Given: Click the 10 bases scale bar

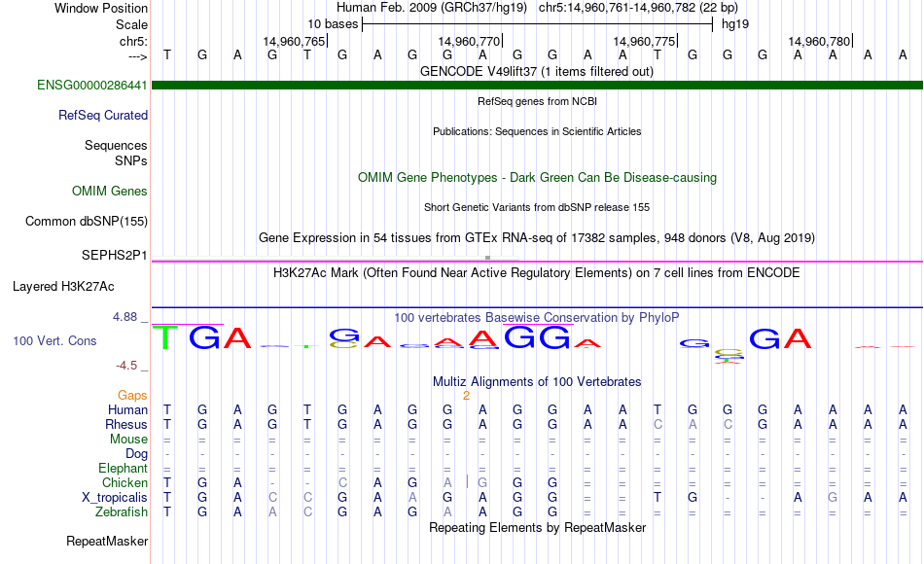Looking at the screenshot, I should (538, 24).
